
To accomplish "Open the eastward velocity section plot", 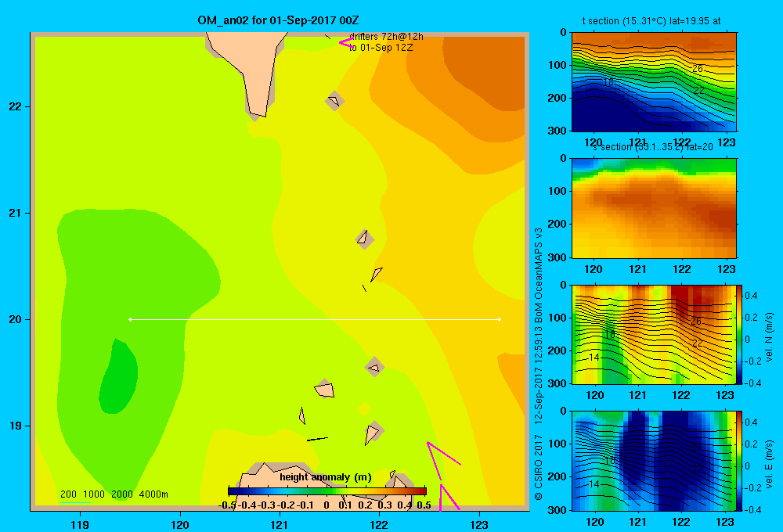I will point(654,460).
